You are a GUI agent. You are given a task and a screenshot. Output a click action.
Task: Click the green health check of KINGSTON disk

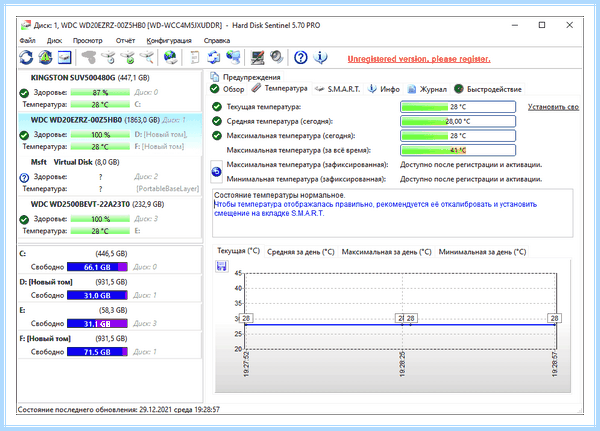[x=24, y=93]
